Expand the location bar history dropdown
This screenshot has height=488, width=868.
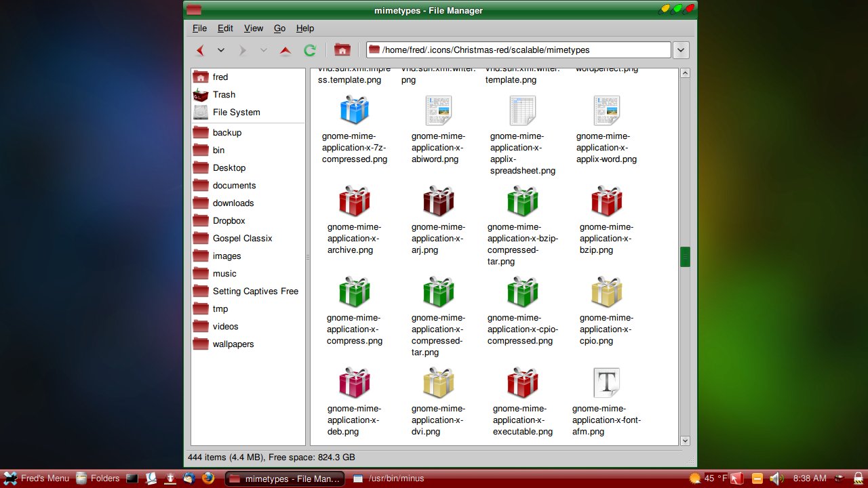click(x=681, y=50)
